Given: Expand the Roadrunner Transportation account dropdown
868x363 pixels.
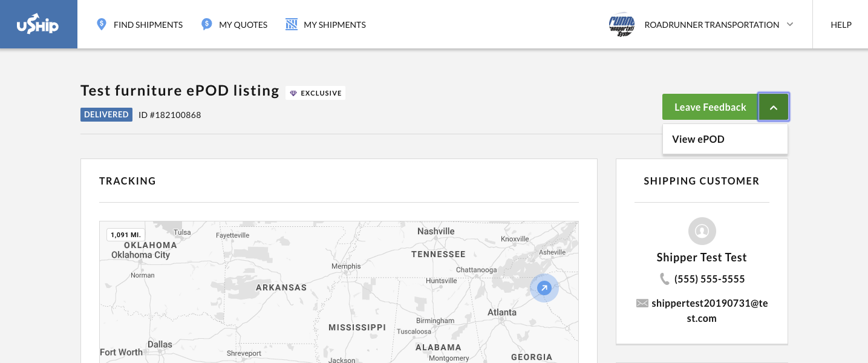Looking at the screenshot, I should point(789,25).
